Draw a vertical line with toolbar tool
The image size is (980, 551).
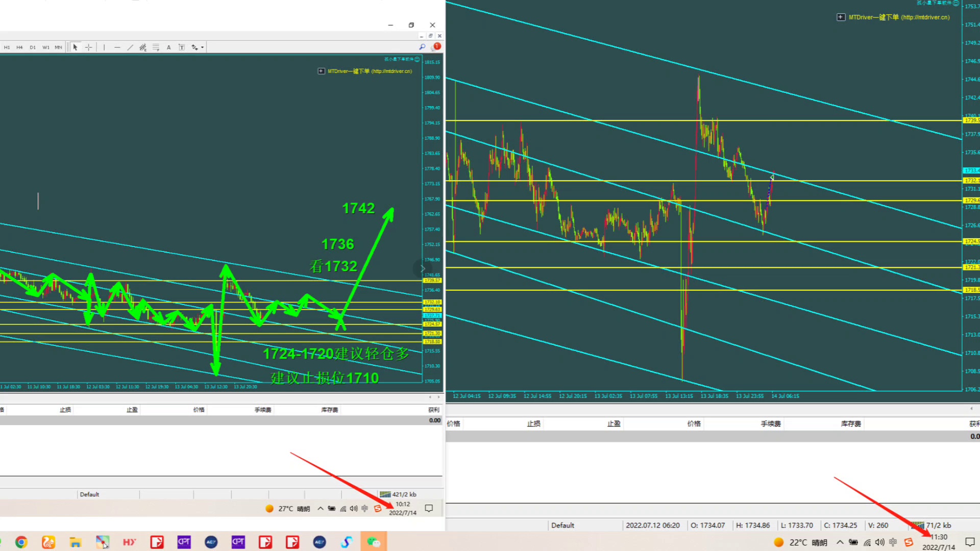tap(104, 47)
